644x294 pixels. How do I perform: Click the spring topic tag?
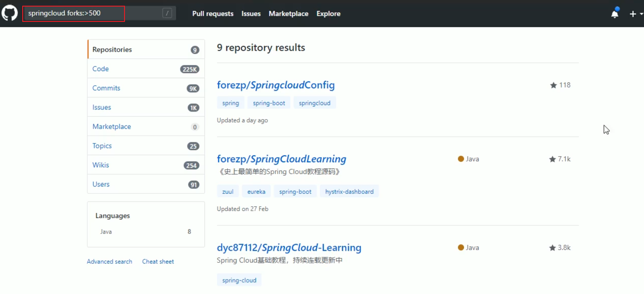click(231, 103)
